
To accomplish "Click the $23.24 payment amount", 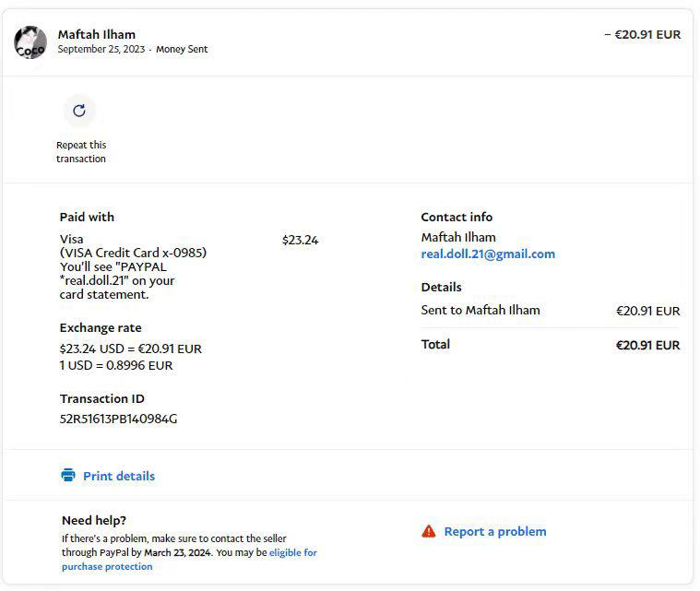I will click(300, 240).
